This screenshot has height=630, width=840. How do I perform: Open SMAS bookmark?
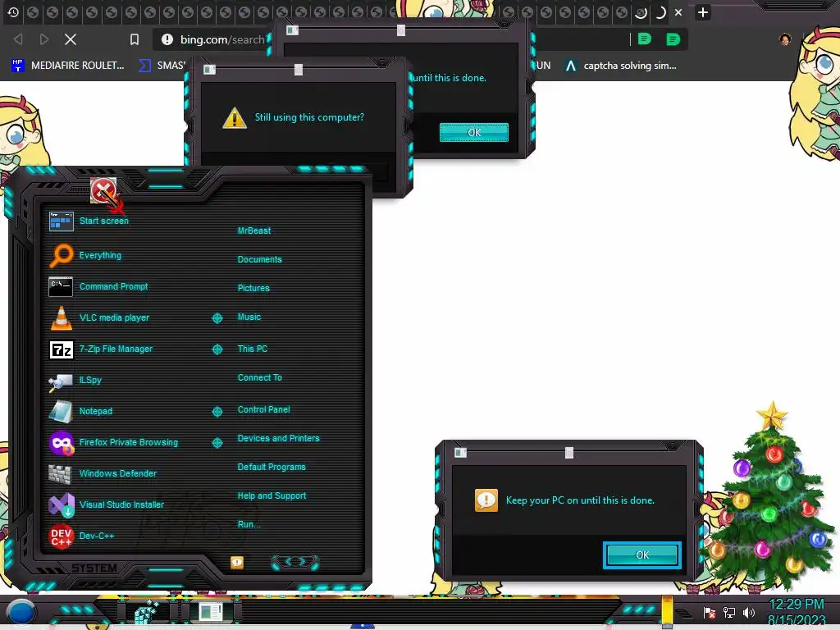[162, 66]
